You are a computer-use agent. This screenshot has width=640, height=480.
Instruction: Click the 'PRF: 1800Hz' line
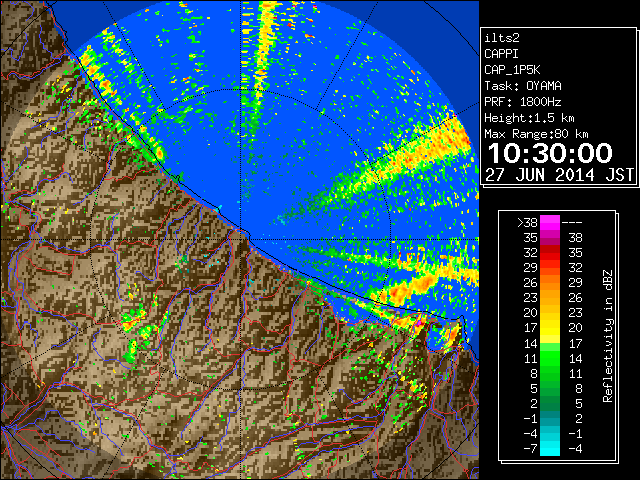click(x=523, y=102)
